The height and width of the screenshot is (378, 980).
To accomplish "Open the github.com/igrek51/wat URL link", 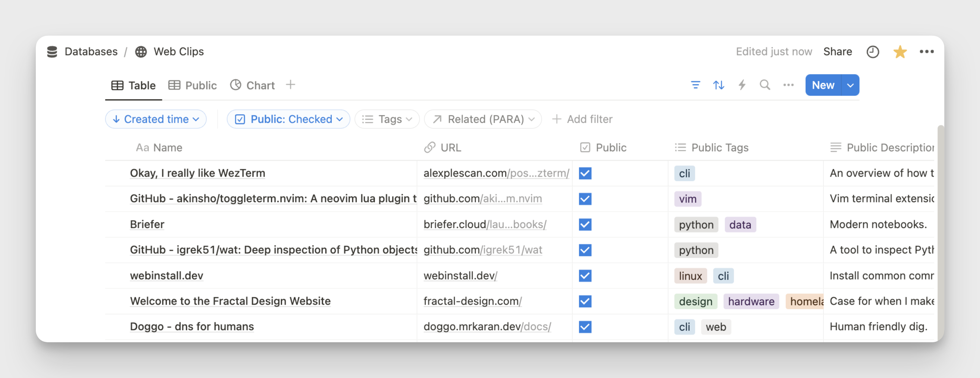I will [483, 250].
